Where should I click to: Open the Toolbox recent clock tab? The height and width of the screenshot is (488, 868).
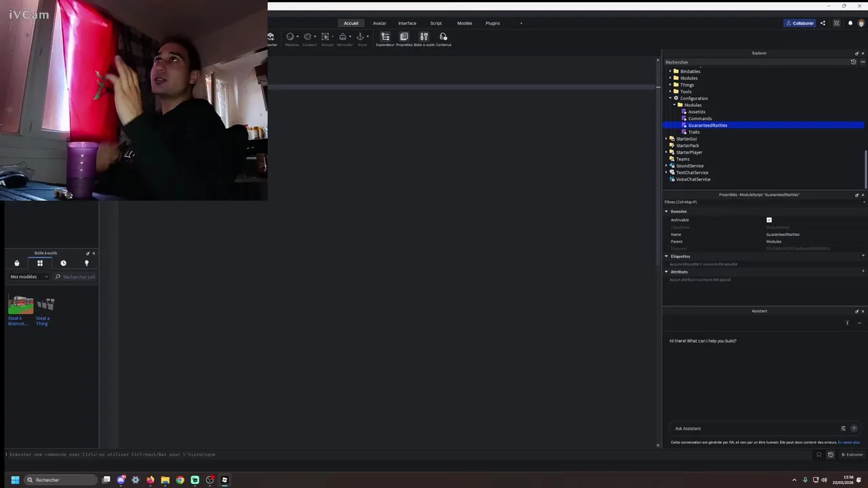[63, 263]
